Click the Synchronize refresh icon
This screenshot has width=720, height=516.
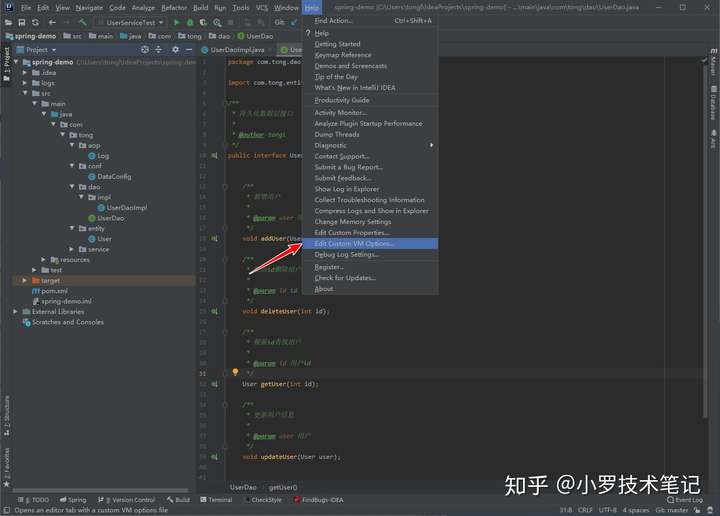[35, 22]
